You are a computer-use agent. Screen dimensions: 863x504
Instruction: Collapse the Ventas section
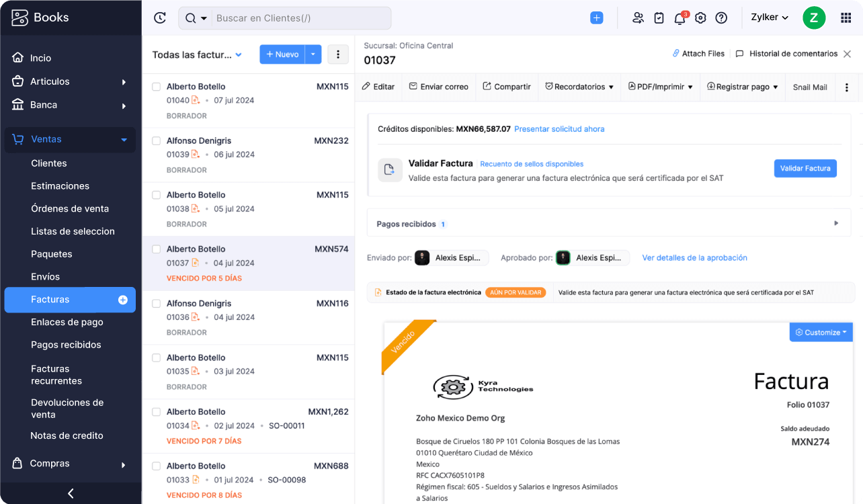(124, 140)
